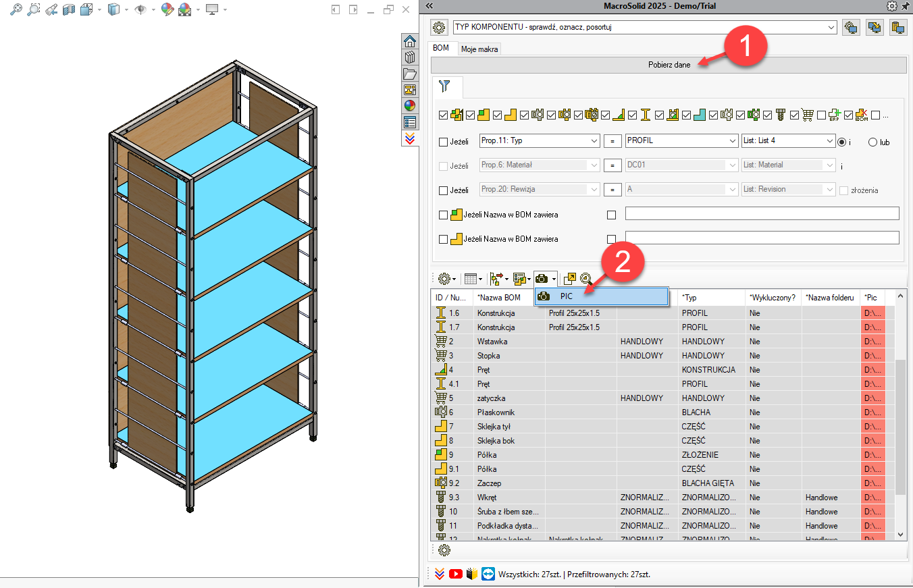Click the Apply Scene icon
This screenshot has height=588, width=913.
(184, 9)
